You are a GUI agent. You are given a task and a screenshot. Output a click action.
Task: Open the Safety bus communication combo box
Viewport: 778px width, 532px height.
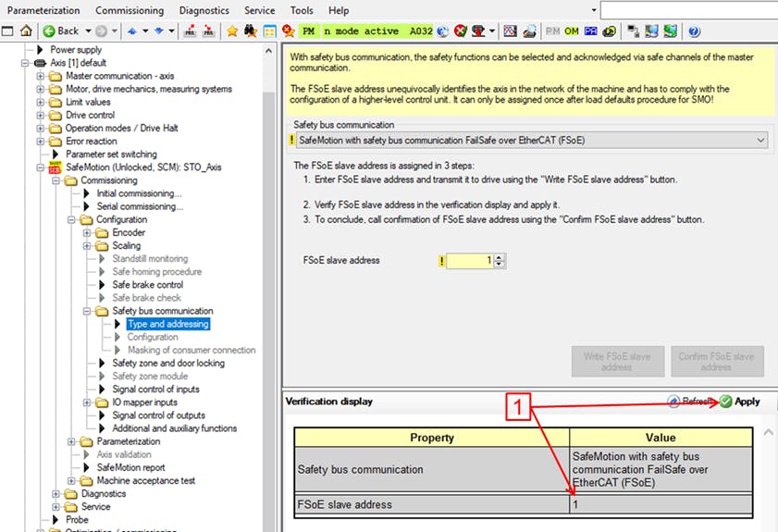[x=533, y=141]
